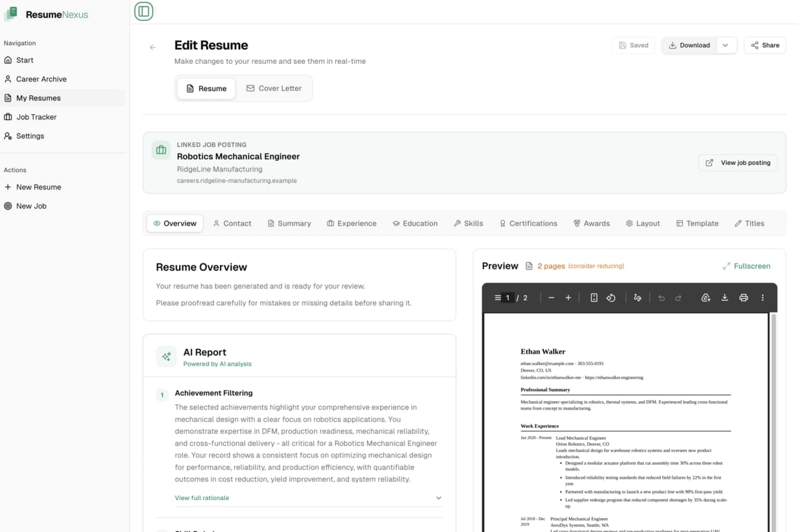798x532 pixels.
Task: Toggle fit-to-page view in the preview
Action: (x=593, y=297)
